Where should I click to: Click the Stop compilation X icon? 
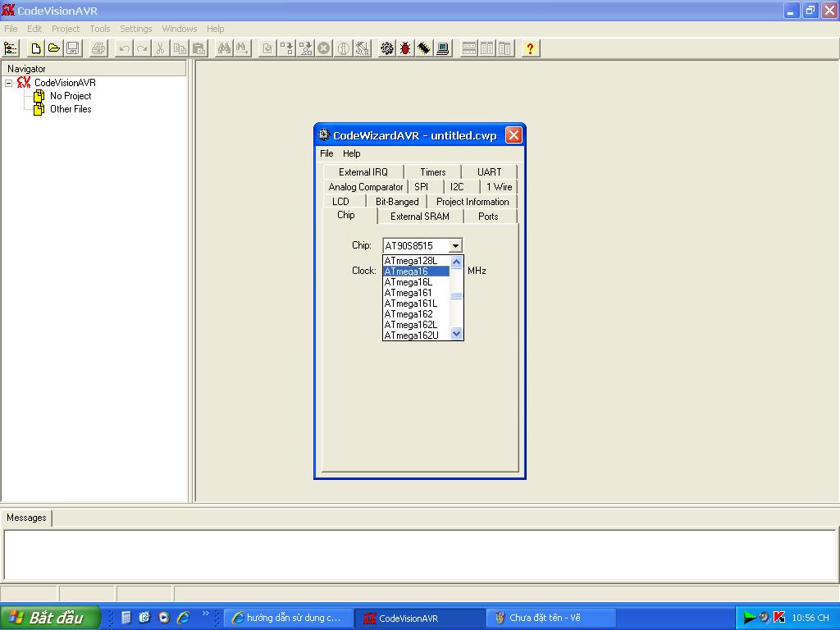pos(323,48)
